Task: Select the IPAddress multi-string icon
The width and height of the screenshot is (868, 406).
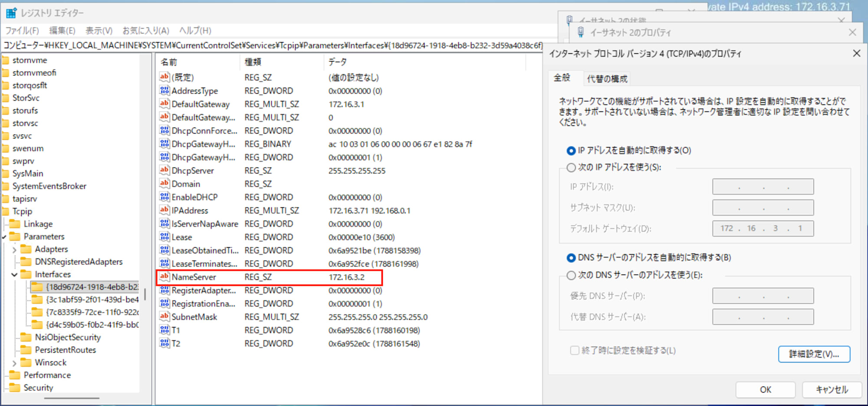Action: pyautogui.click(x=164, y=210)
